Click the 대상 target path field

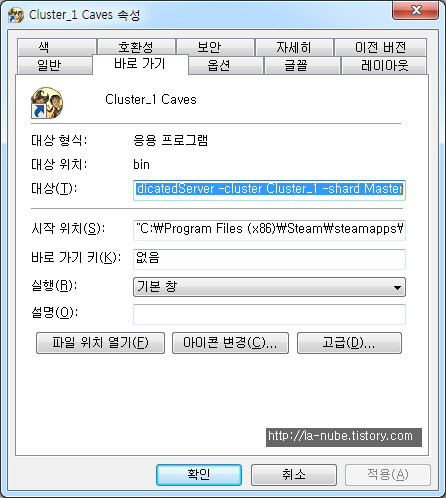pos(269,190)
